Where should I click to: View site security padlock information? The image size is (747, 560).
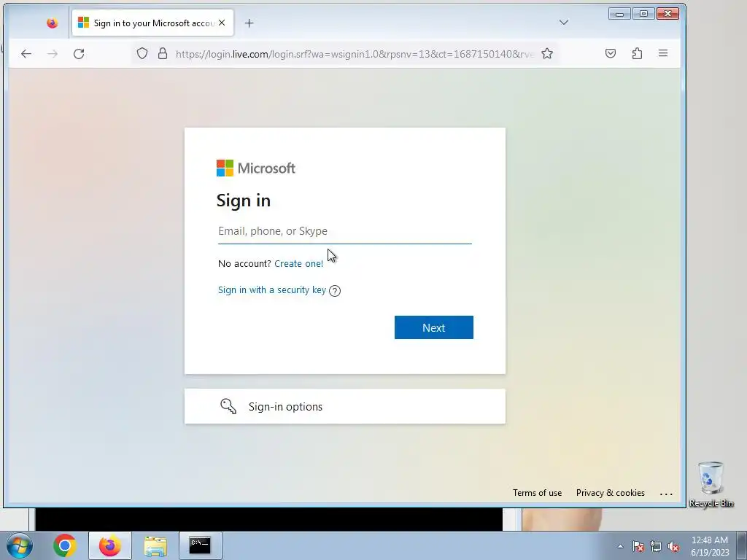click(163, 53)
